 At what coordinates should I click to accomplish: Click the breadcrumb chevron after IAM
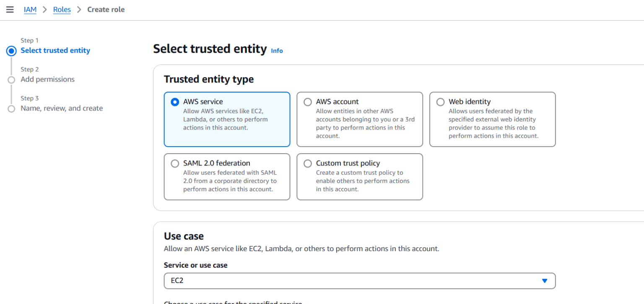pyautogui.click(x=45, y=10)
